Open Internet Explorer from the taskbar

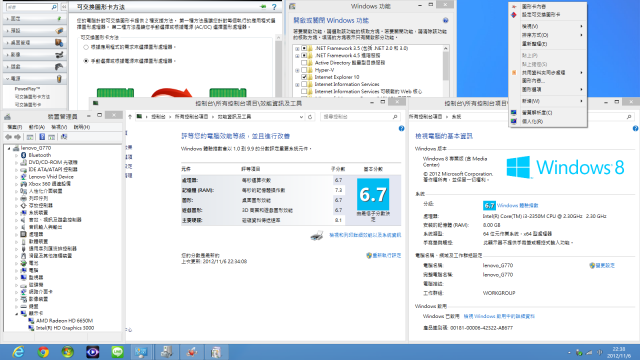18,352
